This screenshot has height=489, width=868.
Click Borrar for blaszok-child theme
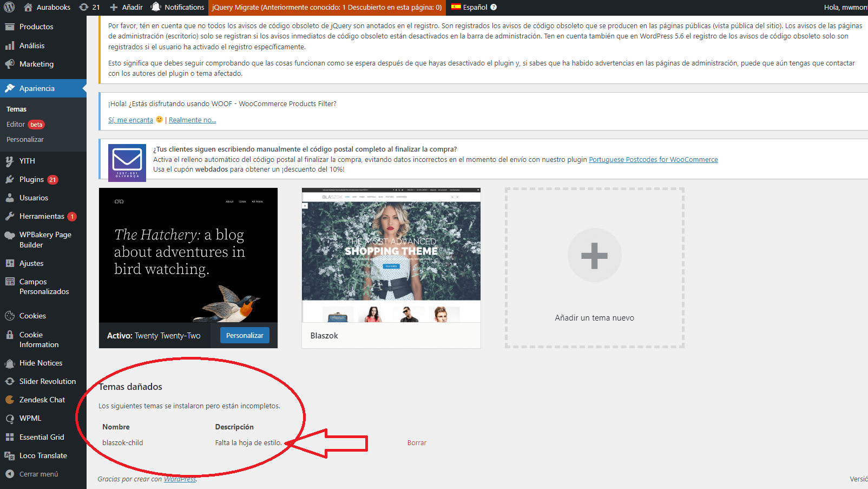[417, 443]
